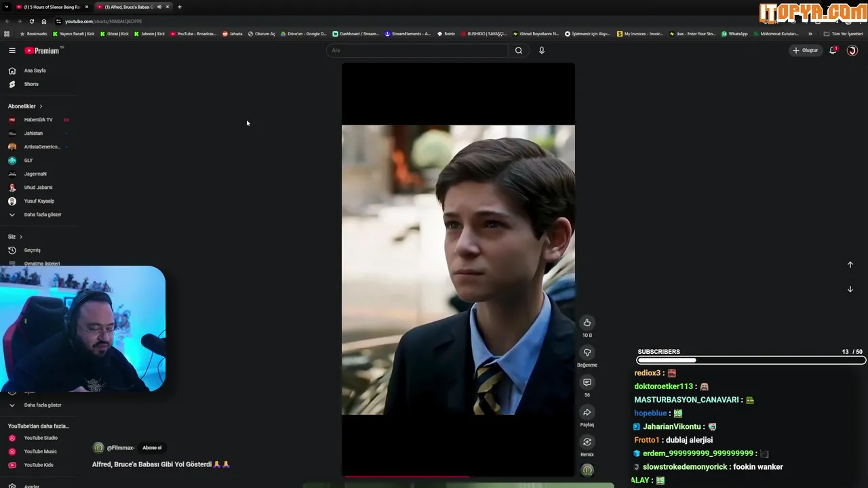The height and width of the screenshot is (488, 868).
Task: Expand the Siz section chevron
Action: point(21,237)
